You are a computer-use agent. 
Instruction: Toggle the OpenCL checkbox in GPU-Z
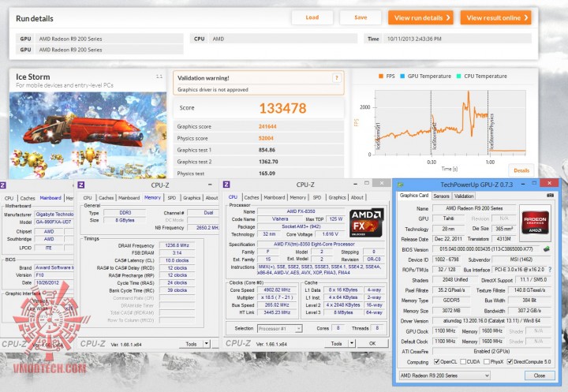[437, 361]
